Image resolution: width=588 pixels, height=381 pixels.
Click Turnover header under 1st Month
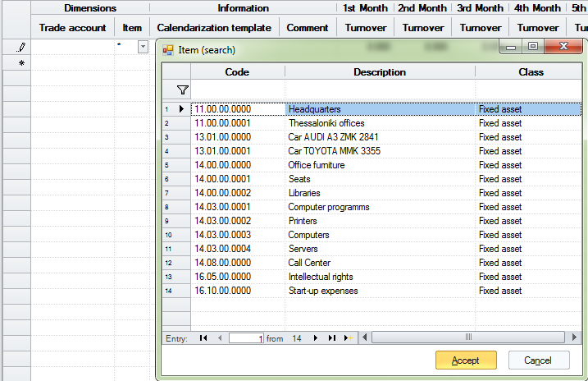click(366, 28)
